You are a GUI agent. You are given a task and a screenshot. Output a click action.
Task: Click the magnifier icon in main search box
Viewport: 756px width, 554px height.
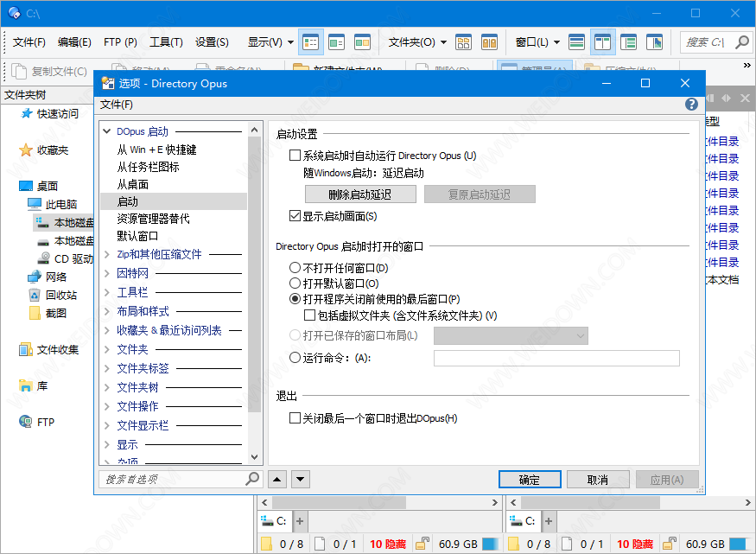(x=741, y=42)
